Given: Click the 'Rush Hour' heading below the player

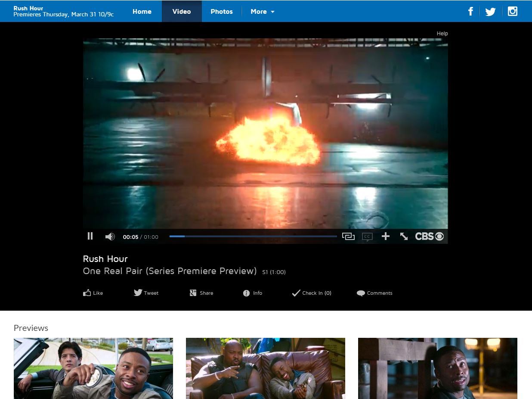Looking at the screenshot, I should (x=105, y=259).
